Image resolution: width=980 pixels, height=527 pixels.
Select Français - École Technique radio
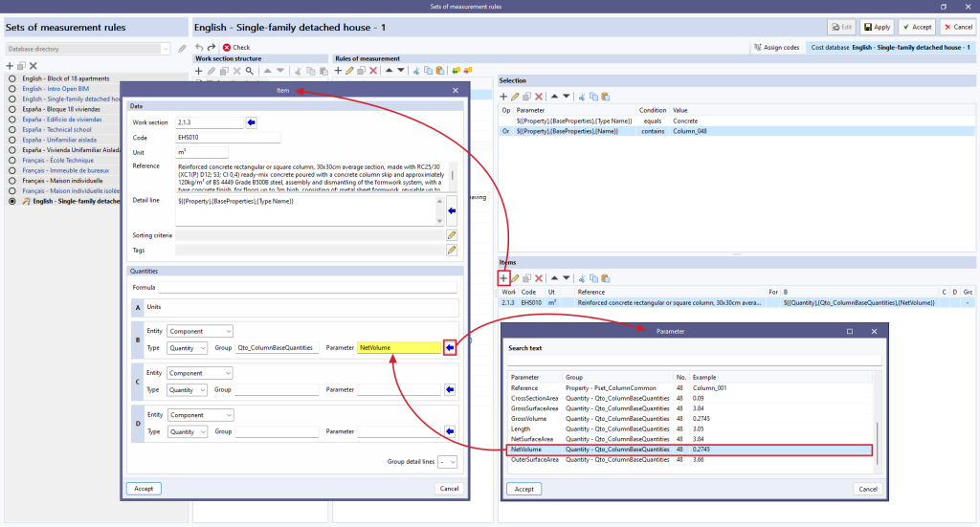click(x=11, y=161)
